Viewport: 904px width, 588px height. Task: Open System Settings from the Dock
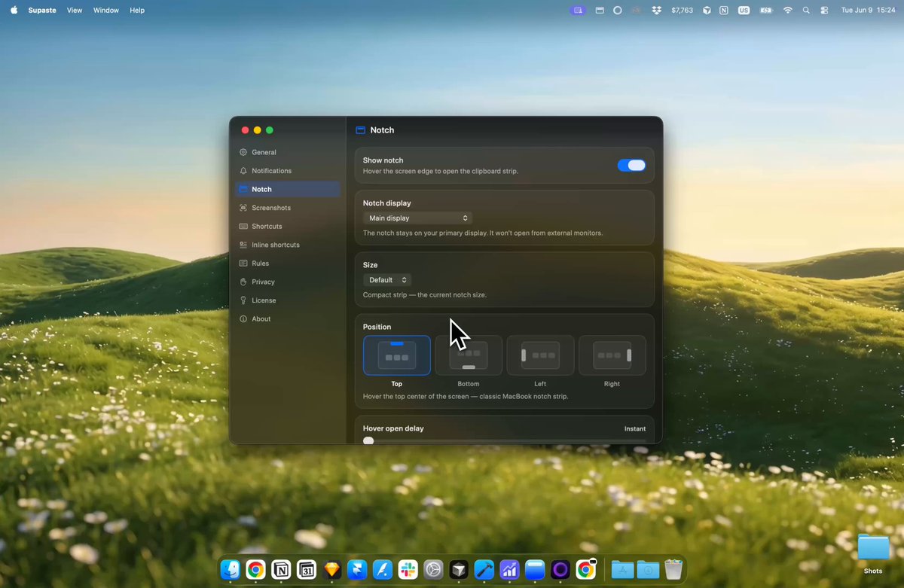click(433, 569)
